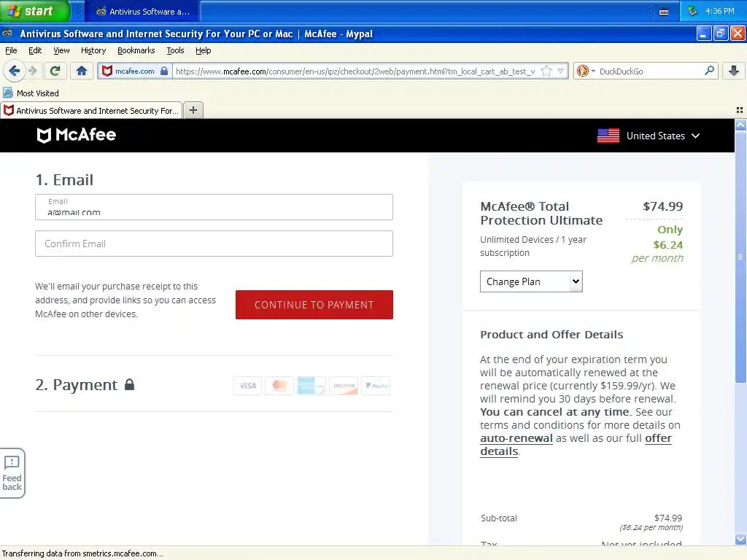Click the Continue to Payment button
The image size is (747, 560).
point(314,305)
